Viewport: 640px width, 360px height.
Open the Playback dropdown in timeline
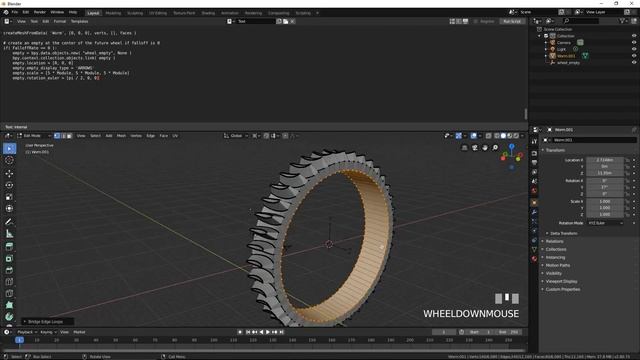(27, 332)
